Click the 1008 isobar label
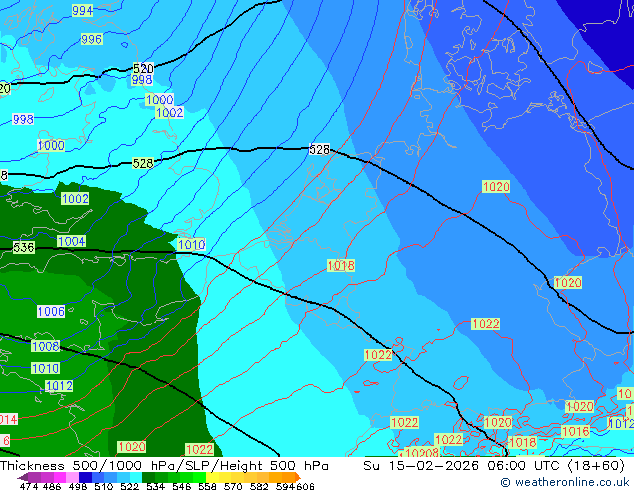Screen dimensions: 634x490 (x=45, y=346)
